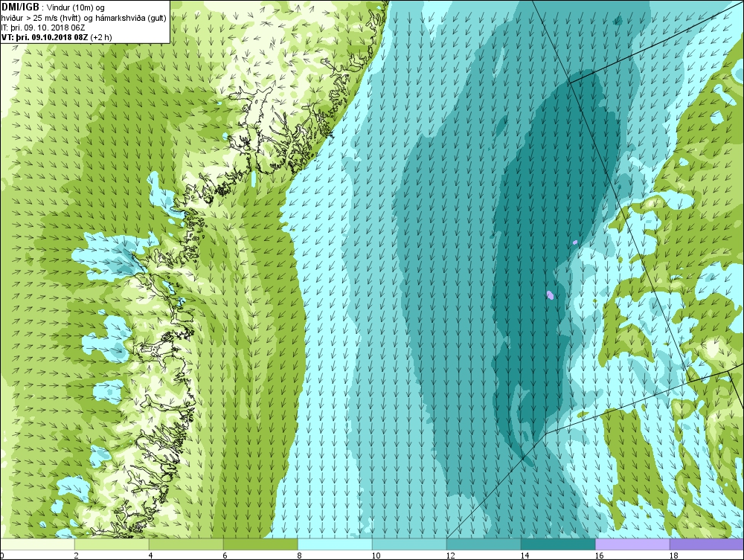Click the 'DMI/IGB' title text
The width and height of the screenshot is (744, 560).
(20, 7)
